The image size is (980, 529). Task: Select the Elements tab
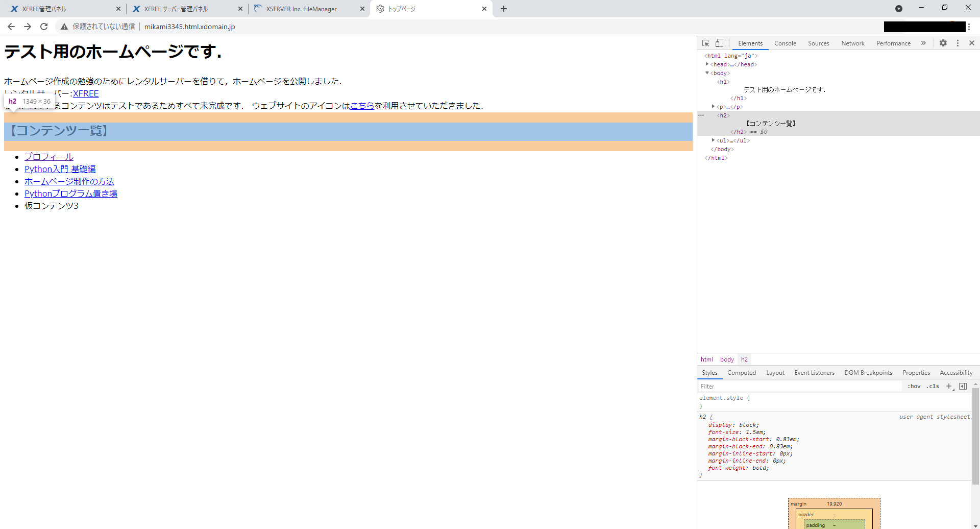pyautogui.click(x=750, y=43)
